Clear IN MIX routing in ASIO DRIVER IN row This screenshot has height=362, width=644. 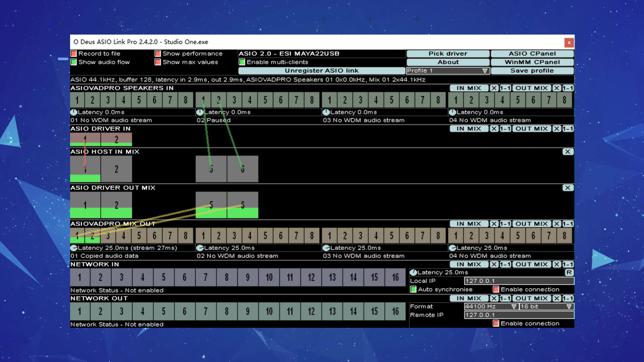(494, 129)
